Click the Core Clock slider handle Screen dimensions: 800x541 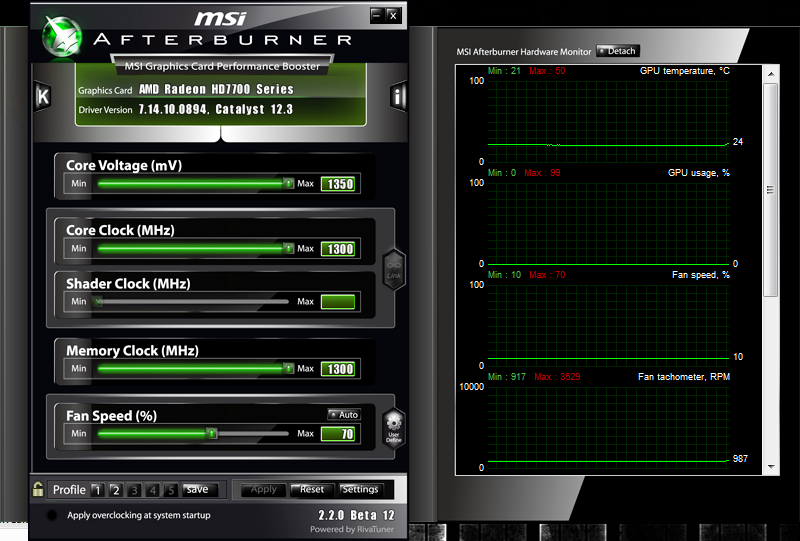tap(289, 249)
